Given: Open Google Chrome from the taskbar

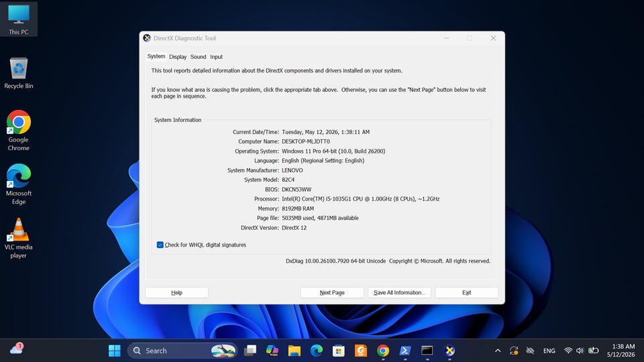Looking at the screenshot, I should (x=383, y=351).
